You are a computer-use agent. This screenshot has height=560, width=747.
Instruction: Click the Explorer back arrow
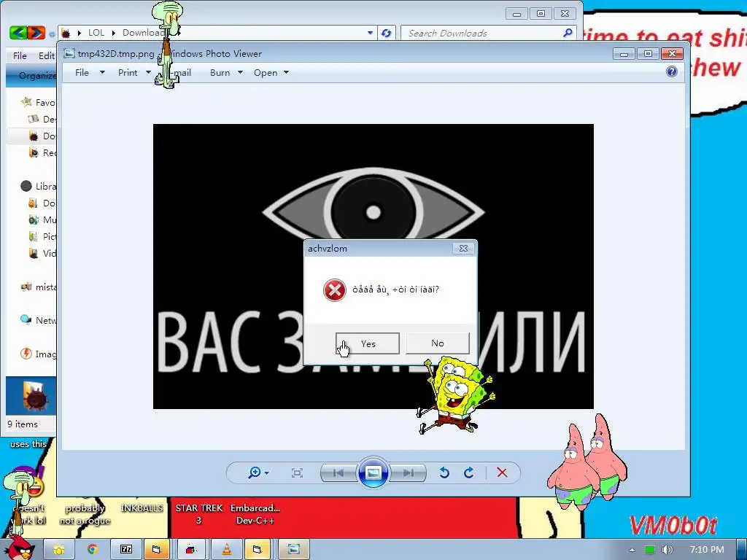[18, 32]
